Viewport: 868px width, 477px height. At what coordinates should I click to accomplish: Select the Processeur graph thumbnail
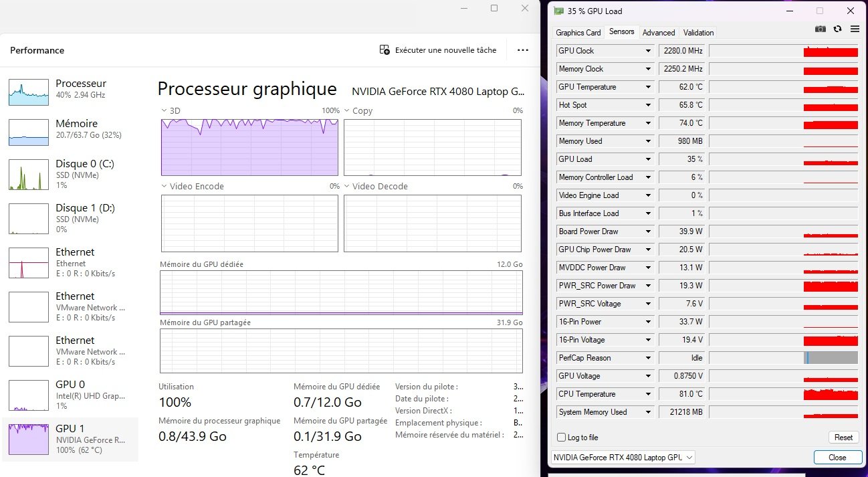click(29, 92)
